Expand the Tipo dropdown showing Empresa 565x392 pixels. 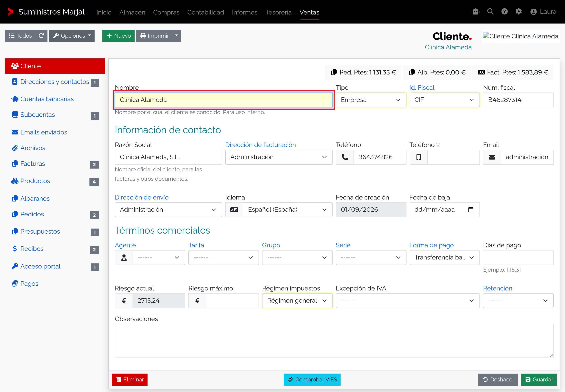click(371, 100)
